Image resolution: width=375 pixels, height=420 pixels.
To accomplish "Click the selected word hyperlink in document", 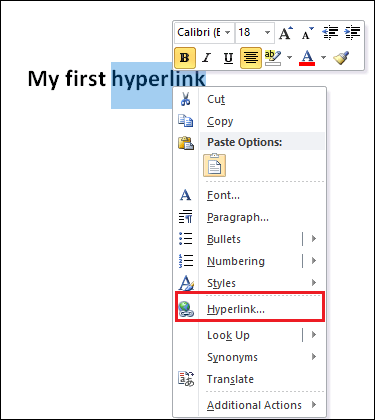I will pos(159,79).
